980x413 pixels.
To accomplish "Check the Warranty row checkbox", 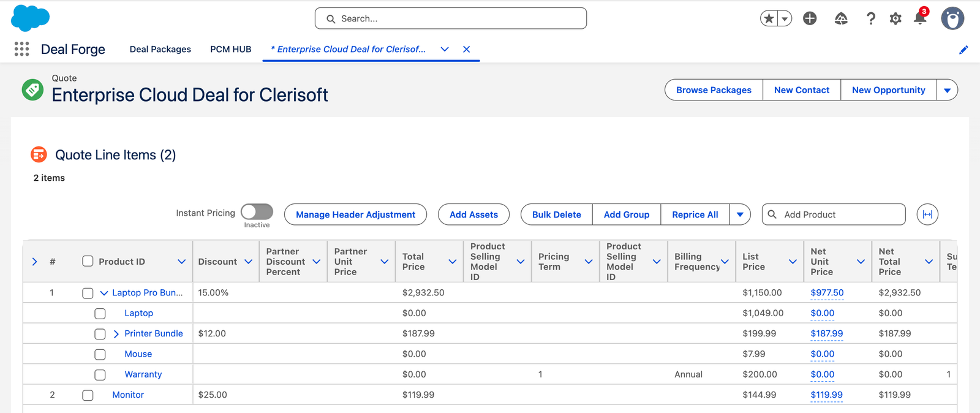I will (x=100, y=374).
